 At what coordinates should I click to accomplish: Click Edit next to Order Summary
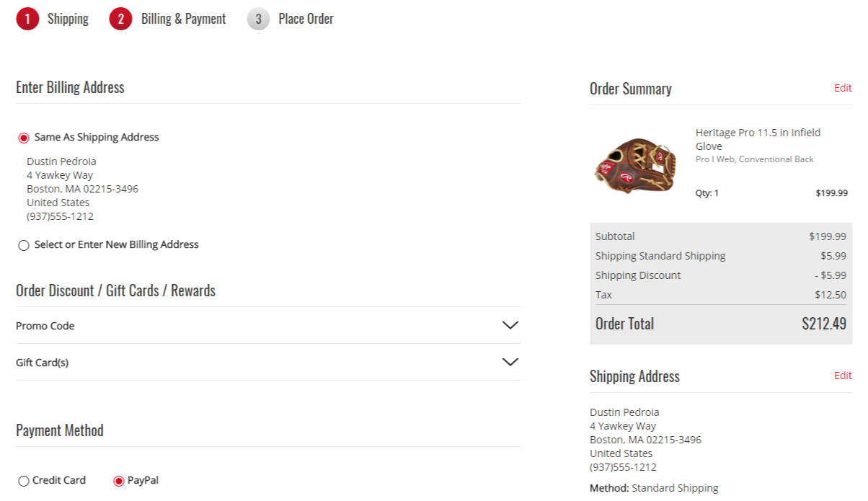[x=843, y=87]
